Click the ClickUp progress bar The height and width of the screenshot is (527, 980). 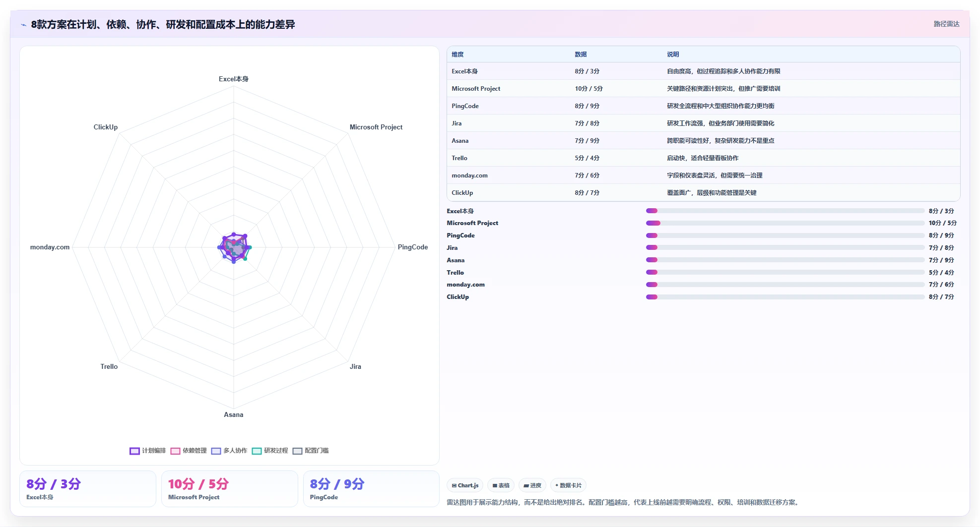point(785,297)
